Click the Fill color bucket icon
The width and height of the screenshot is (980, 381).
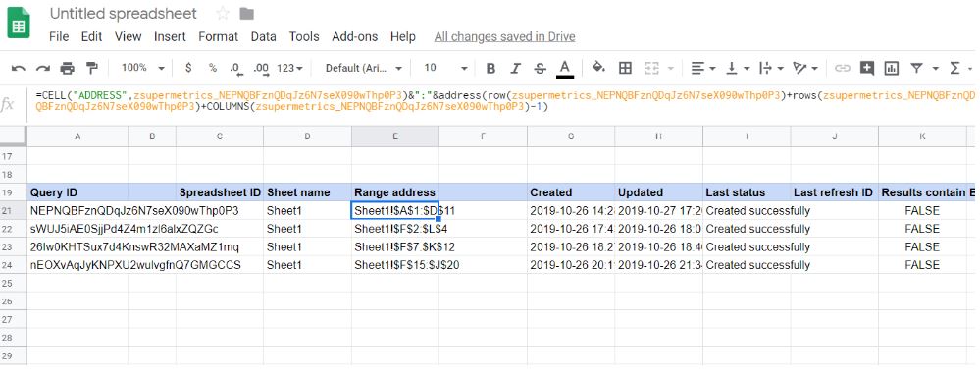[x=598, y=68]
